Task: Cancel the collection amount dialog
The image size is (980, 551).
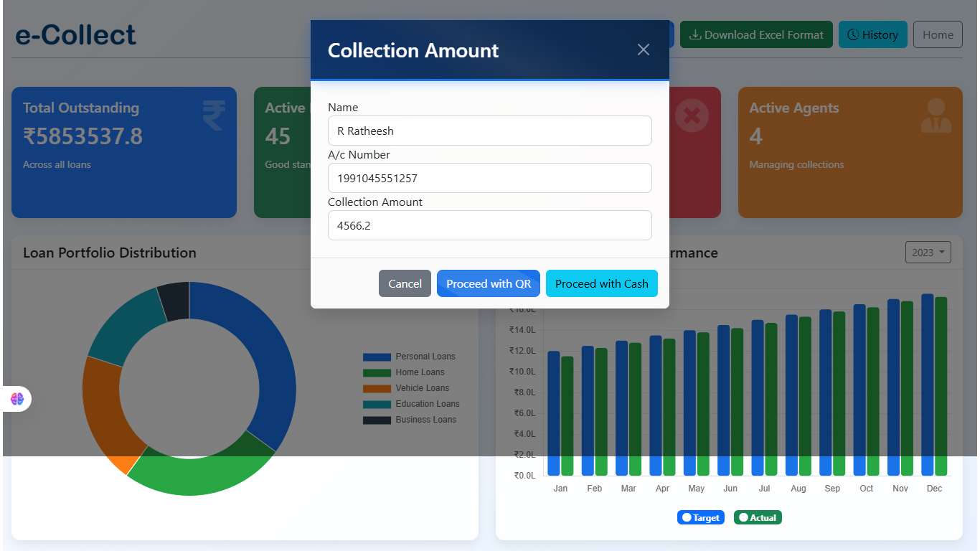Action: coord(405,283)
